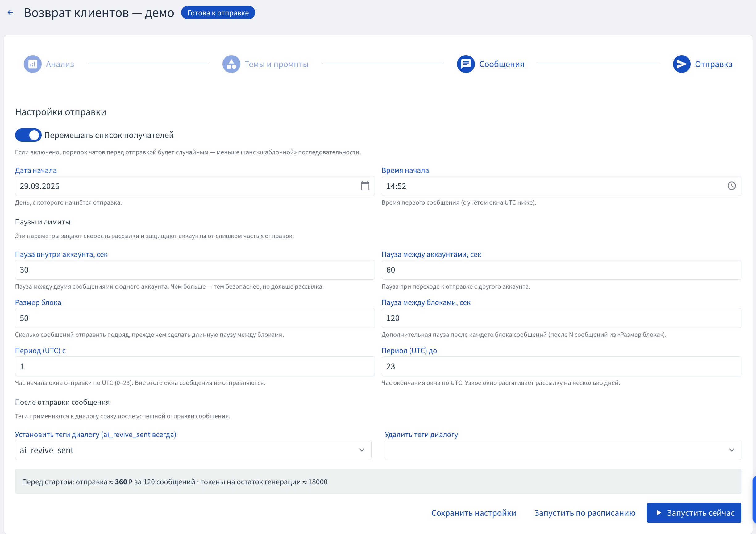The height and width of the screenshot is (534, 756).
Task: Toggle Перемешать список получателей switch
Action: point(28,135)
